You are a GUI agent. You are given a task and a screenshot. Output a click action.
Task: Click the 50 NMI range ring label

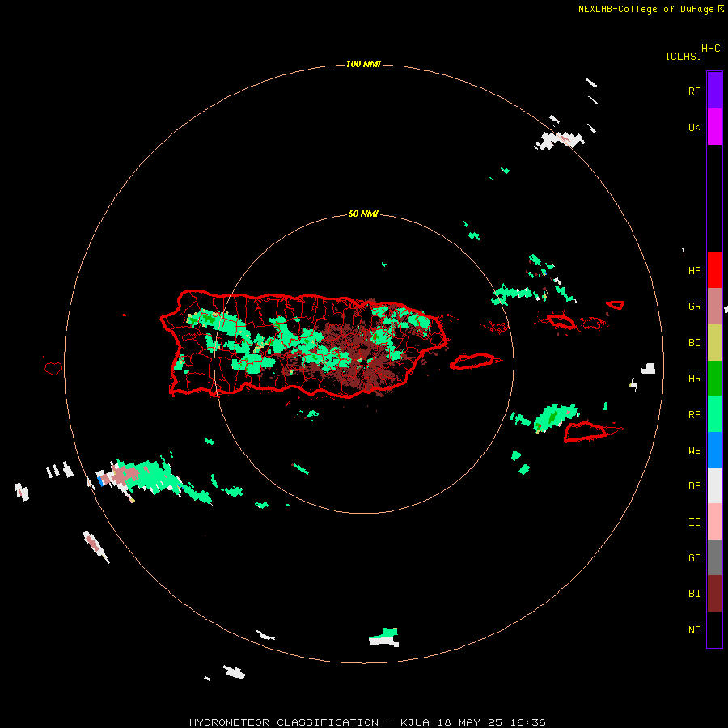tap(363, 214)
